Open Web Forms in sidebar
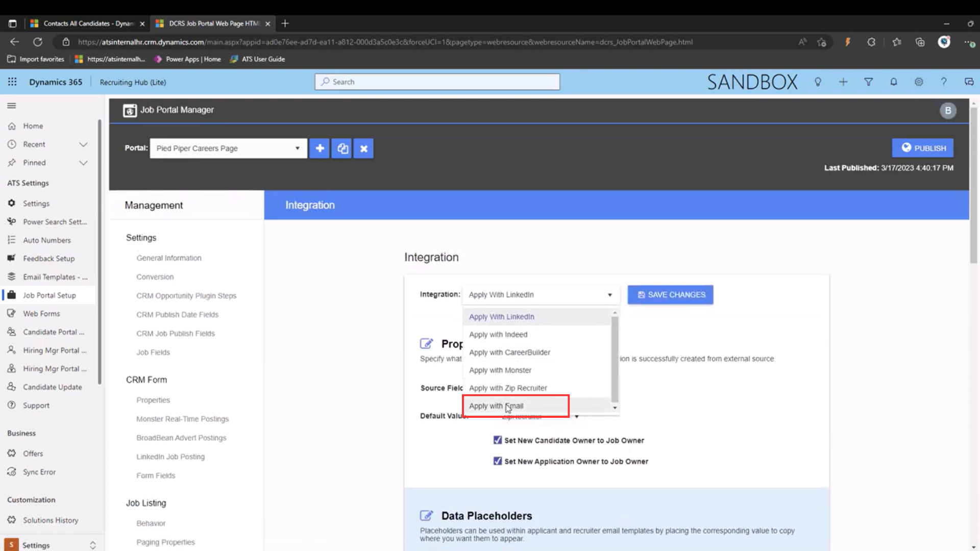This screenshot has height=551, width=980. click(41, 314)
